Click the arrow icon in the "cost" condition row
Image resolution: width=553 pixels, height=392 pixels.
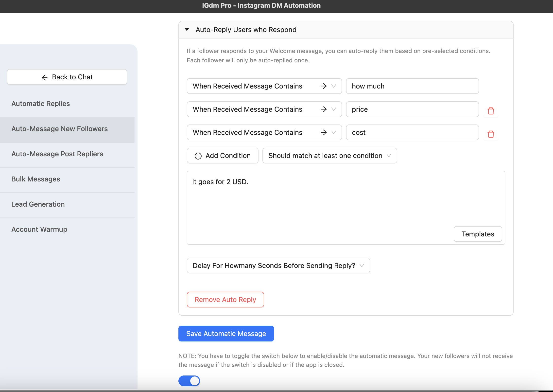[324, 132]
